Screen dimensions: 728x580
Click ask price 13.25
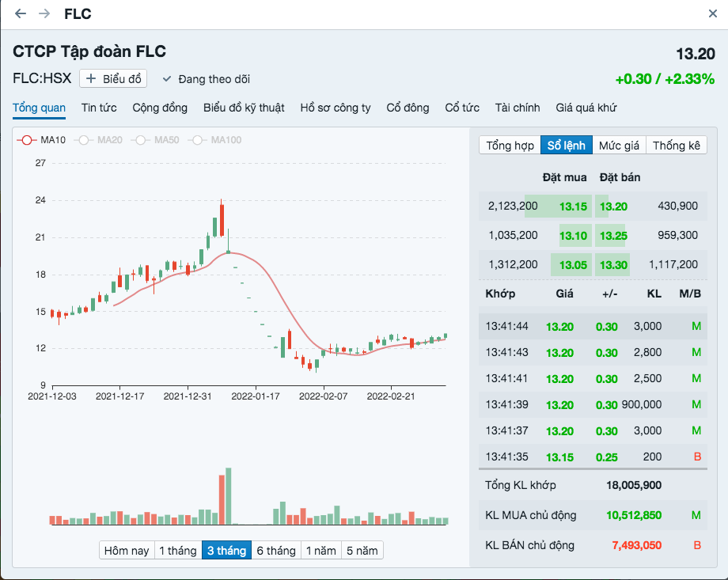click(x=613, y=236)
